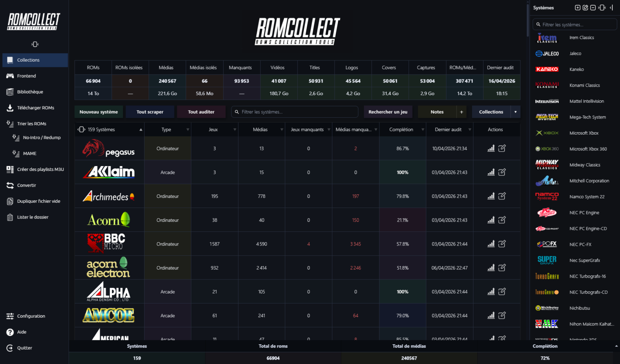Image resolution: width=620 pixels, height=364 pixels.
Task: Open the Type column filter arrow
Action: point(188,130)
